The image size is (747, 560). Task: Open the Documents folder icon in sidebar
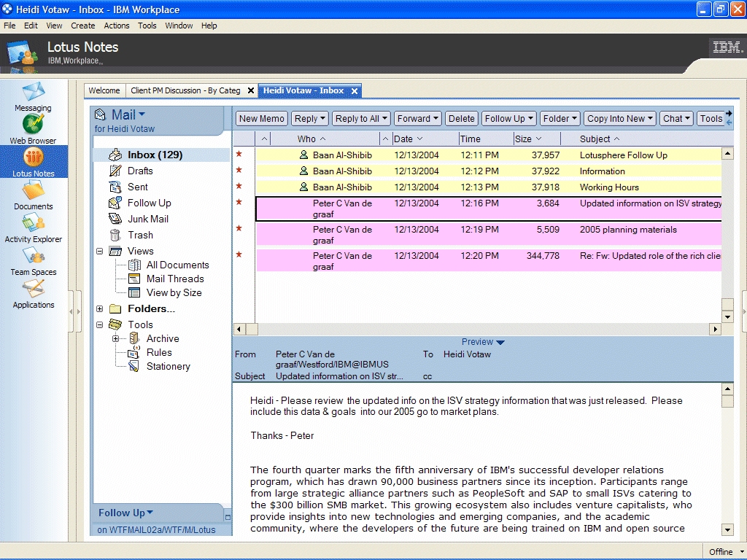coord(34,190)
